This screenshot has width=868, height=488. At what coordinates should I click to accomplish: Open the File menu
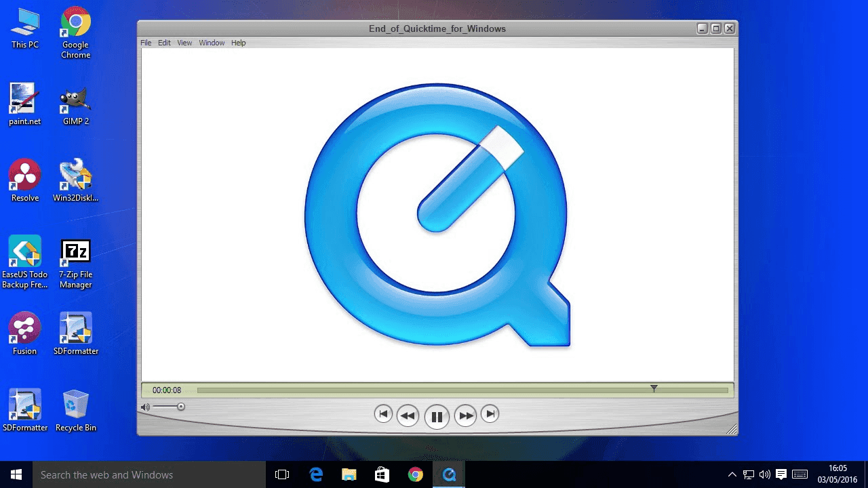tap(145, 42)
